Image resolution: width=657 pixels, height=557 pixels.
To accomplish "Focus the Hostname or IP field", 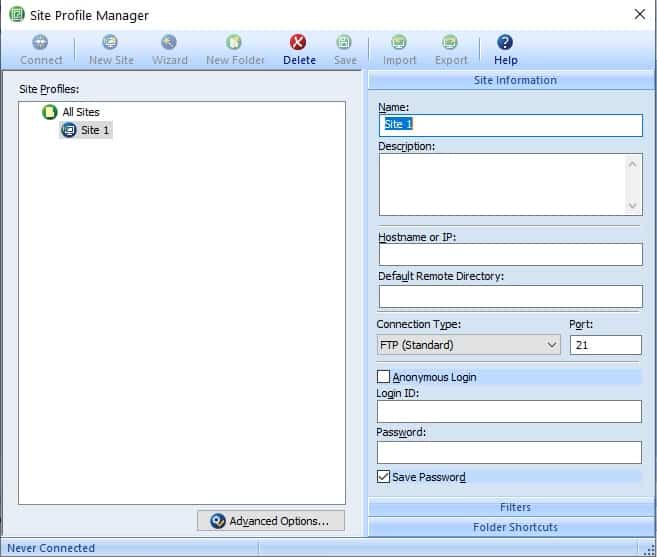I will [510, 254].
